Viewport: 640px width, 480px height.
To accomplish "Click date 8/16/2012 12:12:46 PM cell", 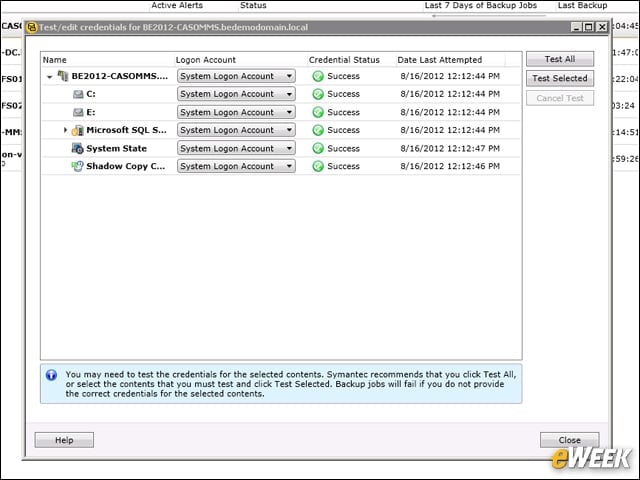I will coord(450,166).
